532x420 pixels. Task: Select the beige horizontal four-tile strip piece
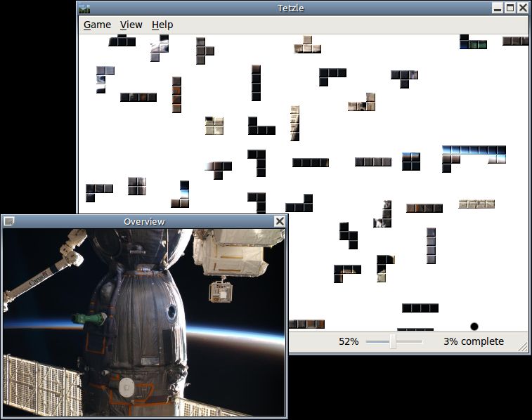pyautogui.click(x=476, y=204)
